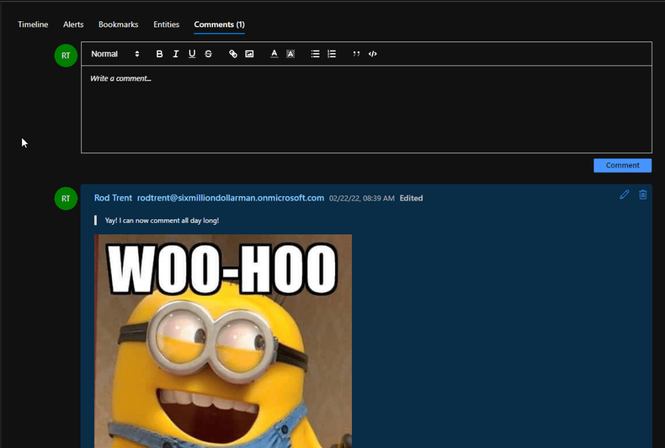
Task: Apply italic formatting in comment editor
Action: coord(176,54)
